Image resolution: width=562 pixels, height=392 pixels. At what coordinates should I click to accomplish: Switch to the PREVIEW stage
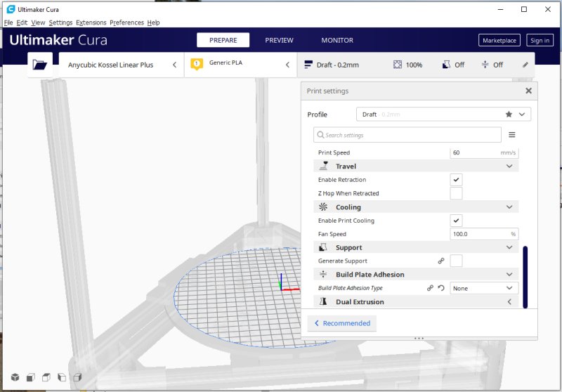(x=279, y=40)
